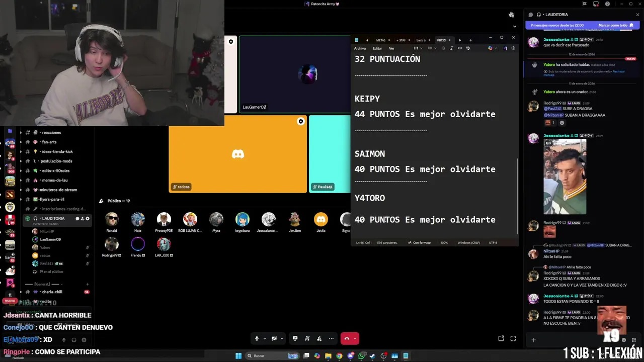
Task: Open Discord help icon
Action: 608,4
